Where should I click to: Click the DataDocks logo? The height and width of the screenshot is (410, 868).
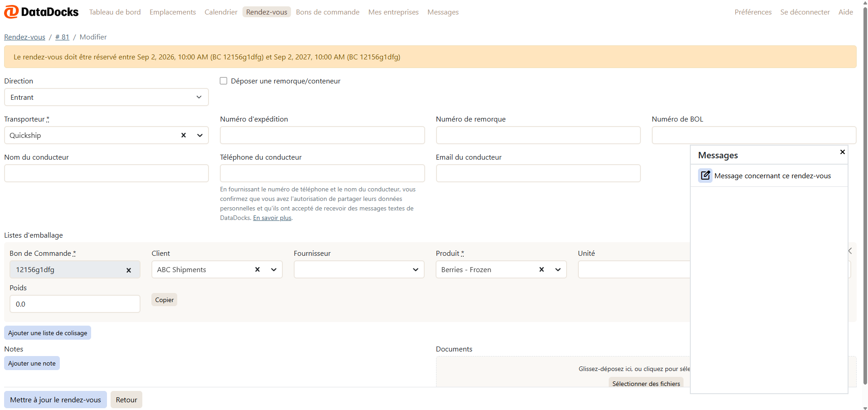[x=41, y=12]
